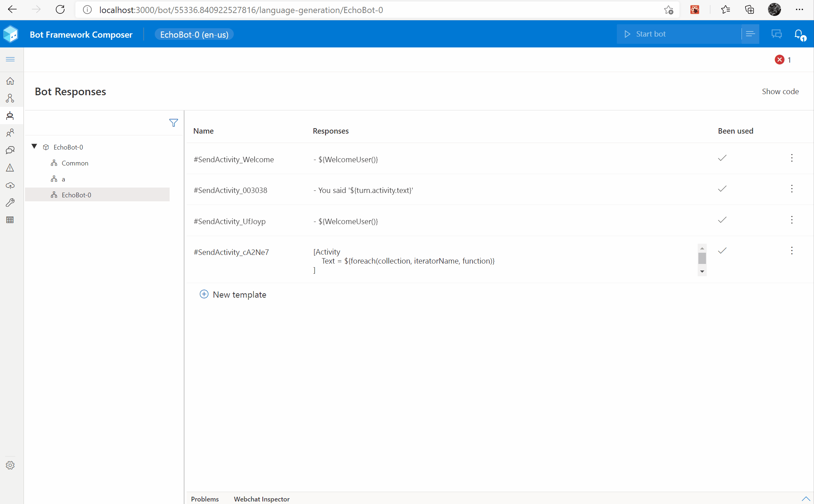Open the Forms table icon in sidebar
Image resolution: width=814 pixels, height=504 pixels.
coord(10,220)
